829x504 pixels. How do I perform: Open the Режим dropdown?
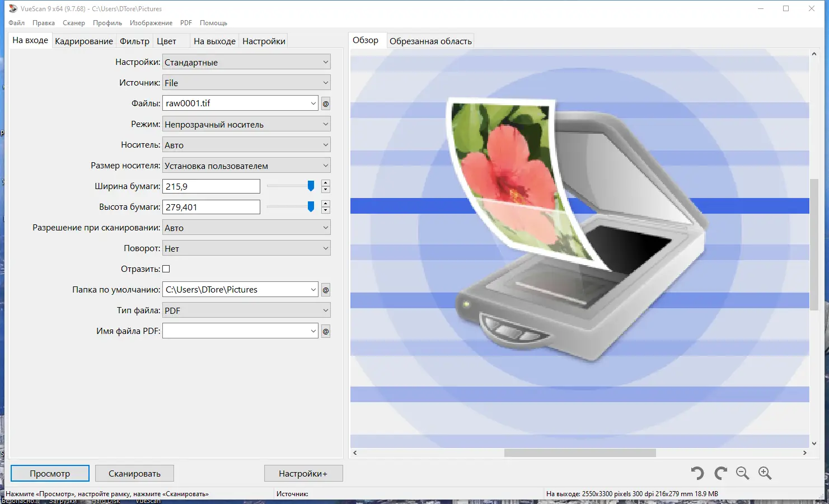tap(246, 124)
